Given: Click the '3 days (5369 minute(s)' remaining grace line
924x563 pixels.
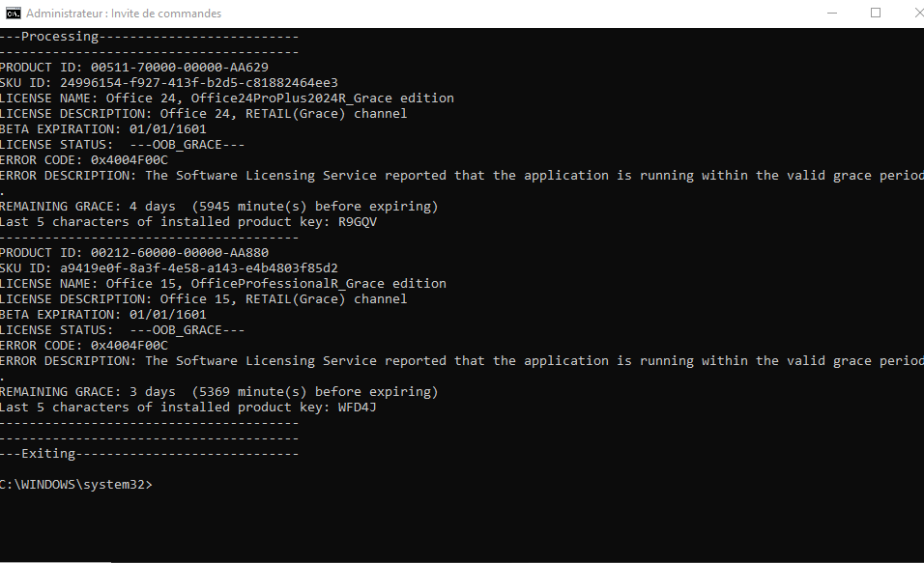Looking at the screenshot, I should point(218,392).
